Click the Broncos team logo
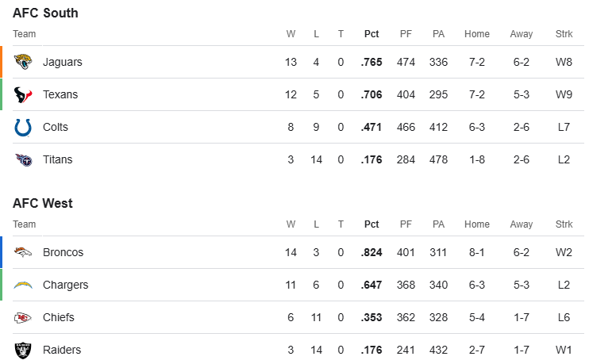The width and height of the screenshot is (589, 364). click(24, 252)
